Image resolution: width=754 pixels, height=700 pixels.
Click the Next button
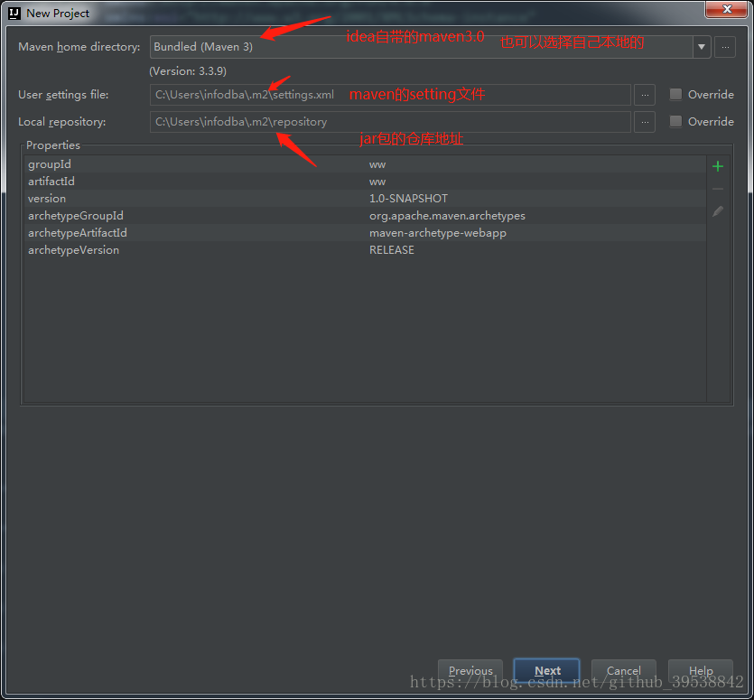[x=546, y=670]
